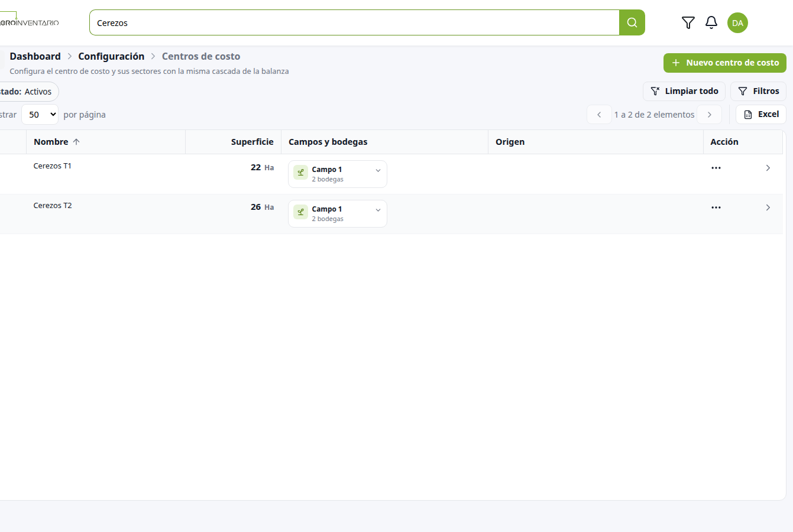This screenshot has height=532, width=793.
Task: Expand Campo 1 dropdown for Cerezos T1
Action: [378, 171]
